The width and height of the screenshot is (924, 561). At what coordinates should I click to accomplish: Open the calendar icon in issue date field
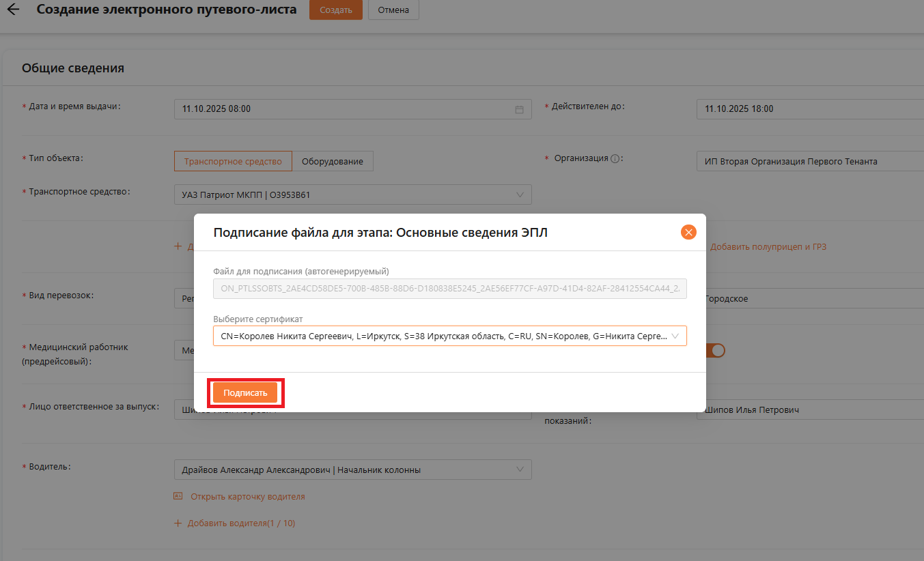click(519, 109)
